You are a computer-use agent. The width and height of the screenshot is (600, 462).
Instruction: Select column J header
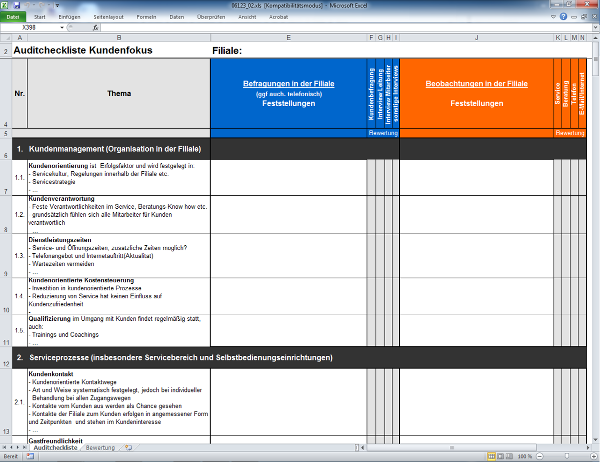(x=476, y=38)
